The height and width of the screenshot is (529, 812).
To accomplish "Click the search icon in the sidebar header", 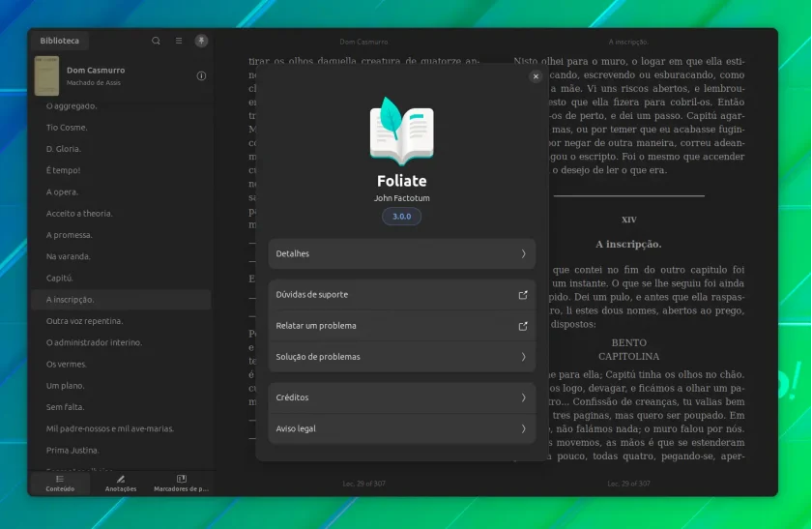I will pyautogui.click(x=156, y=41).
